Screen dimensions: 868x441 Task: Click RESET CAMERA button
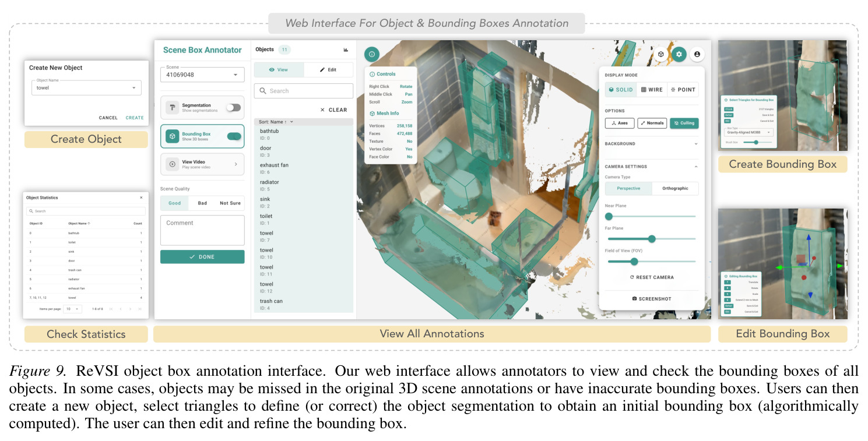tap(652, 277)
